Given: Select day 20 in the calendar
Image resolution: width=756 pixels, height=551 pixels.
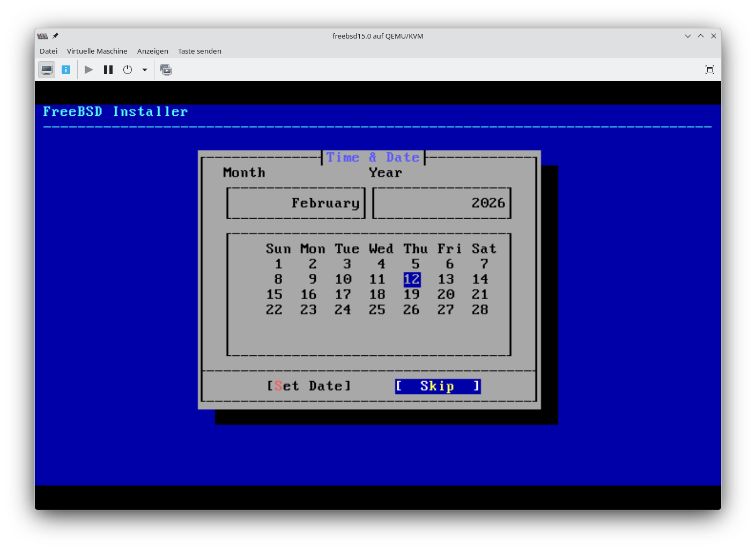Looking at the screenshot, I should (x=446, y=294).
